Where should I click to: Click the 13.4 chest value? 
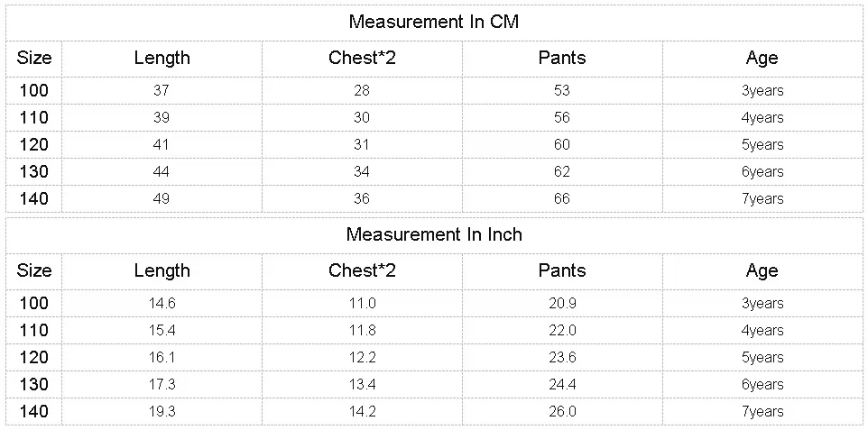(362, 384)
